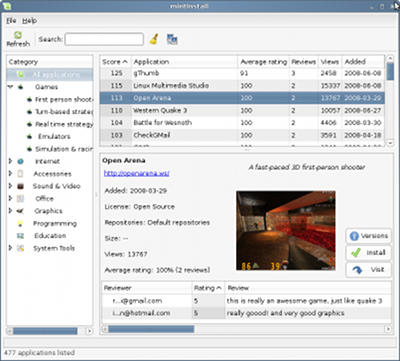Screen dimensions: 400x361
Task: Open the openarena.ws link
Action: click(x=137, y=173)
